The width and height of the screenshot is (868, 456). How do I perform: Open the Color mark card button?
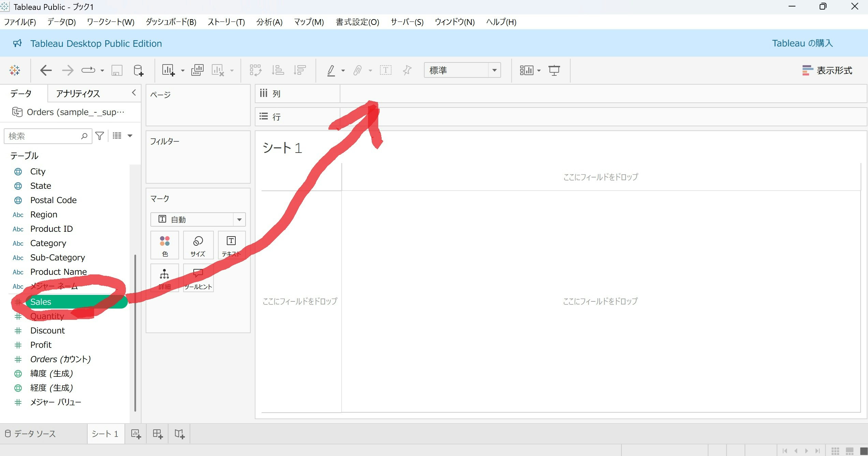[165, 245]
